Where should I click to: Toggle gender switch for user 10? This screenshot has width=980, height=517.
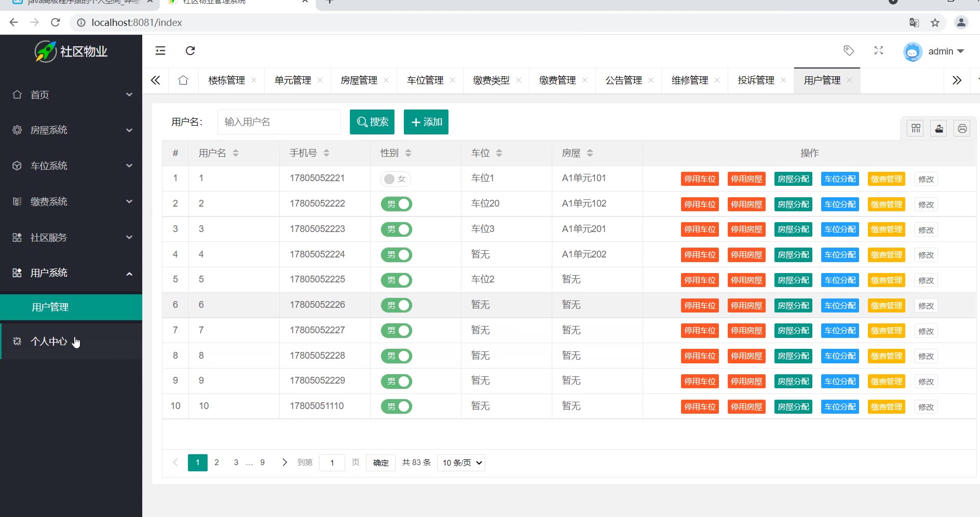[396, 406]
